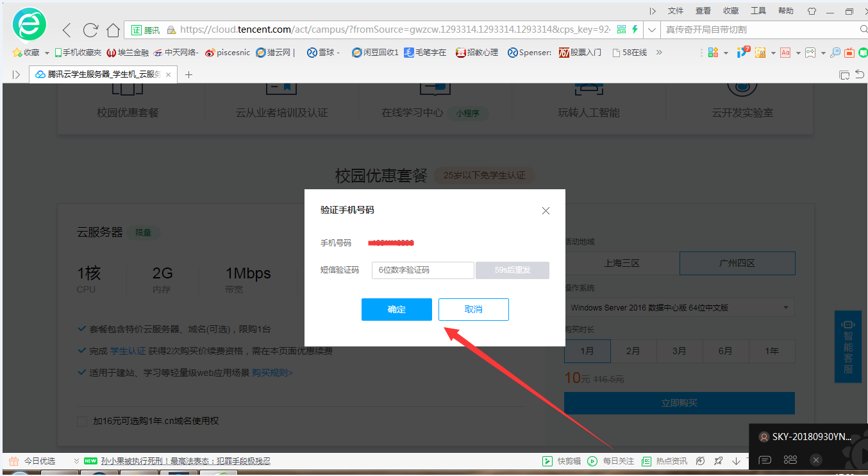Screen dimensions: 868x476
Task: Open the 文件 menu
Action: (x=676, y=11)
